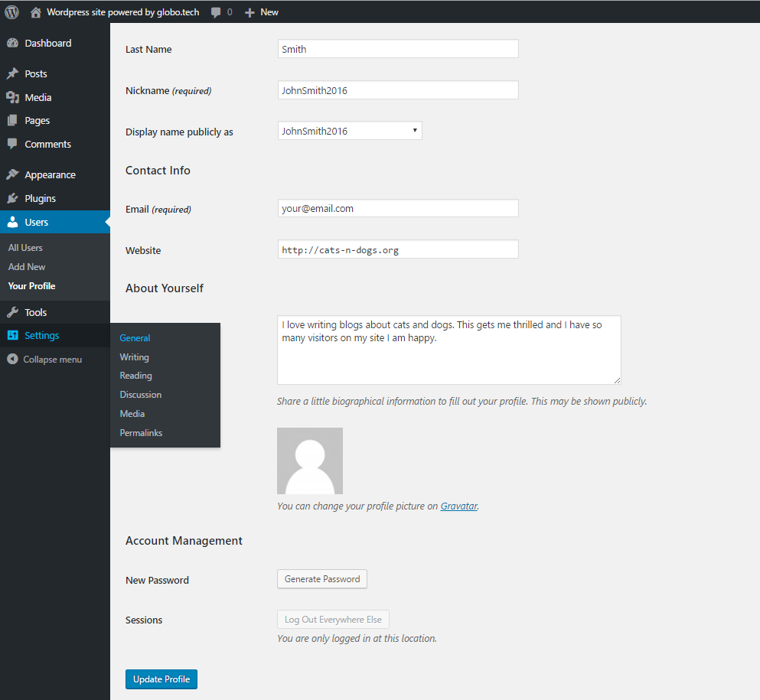Screen dimensions: 760x700
Task: Open the Settings menu item label
Action: 41,335
